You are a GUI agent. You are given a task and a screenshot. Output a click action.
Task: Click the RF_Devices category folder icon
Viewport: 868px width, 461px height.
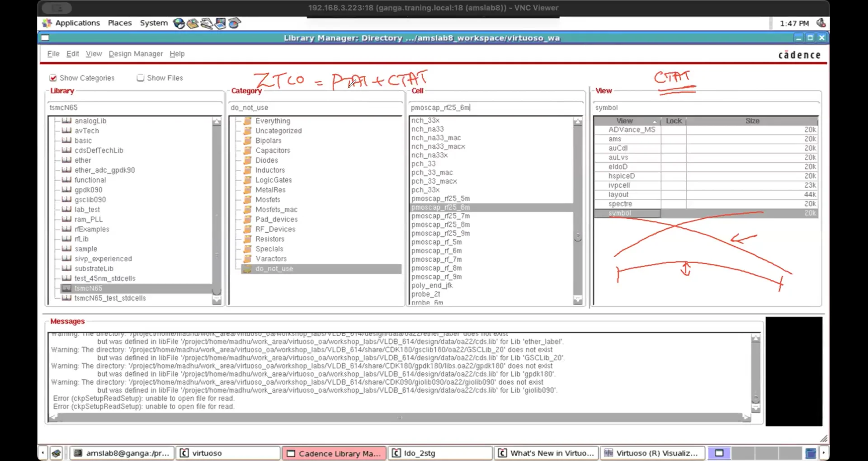click(247, 229)
